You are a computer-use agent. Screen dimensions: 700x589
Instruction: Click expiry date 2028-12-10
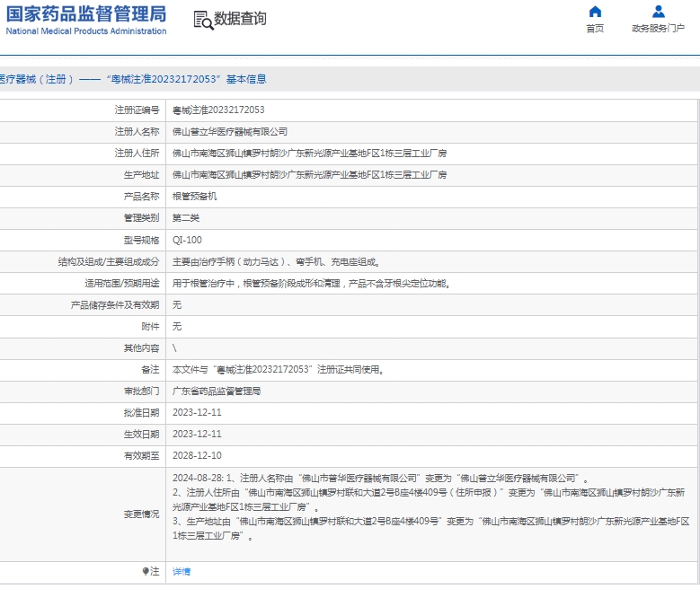197,455
